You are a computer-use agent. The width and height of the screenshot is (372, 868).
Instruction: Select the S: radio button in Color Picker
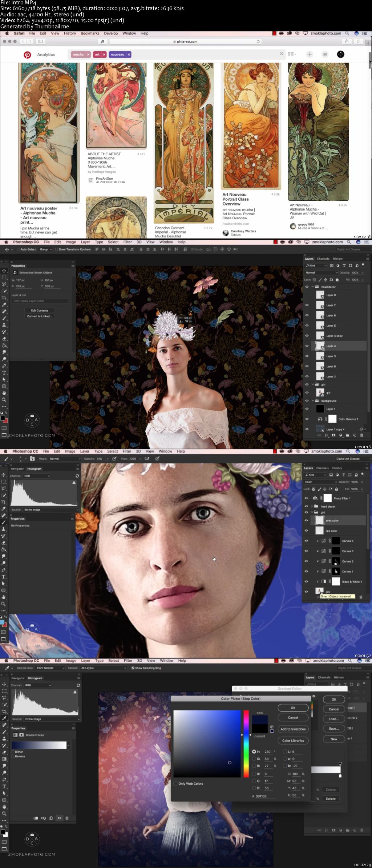click(x=254, y=759)
